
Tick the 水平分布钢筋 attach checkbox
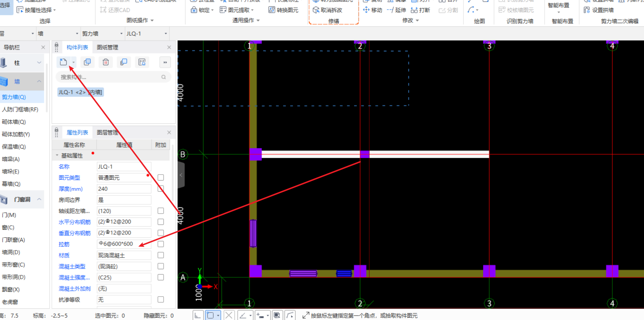pyautogui.click(x=161, y=222)
